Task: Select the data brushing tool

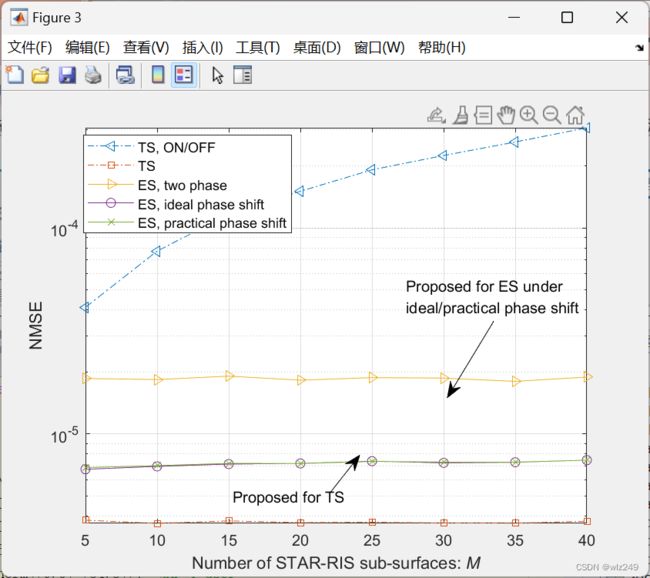Action: [x=461, y=115]
